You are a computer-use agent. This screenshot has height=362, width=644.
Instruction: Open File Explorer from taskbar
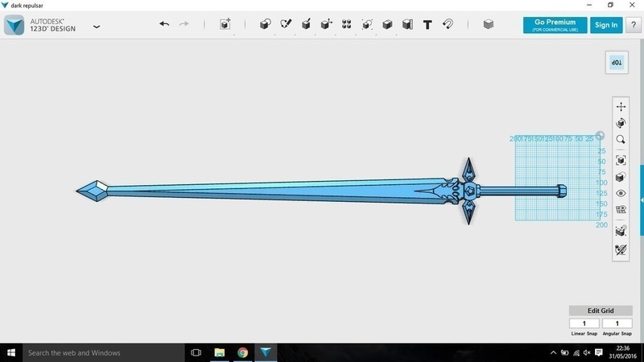[220, 352]
